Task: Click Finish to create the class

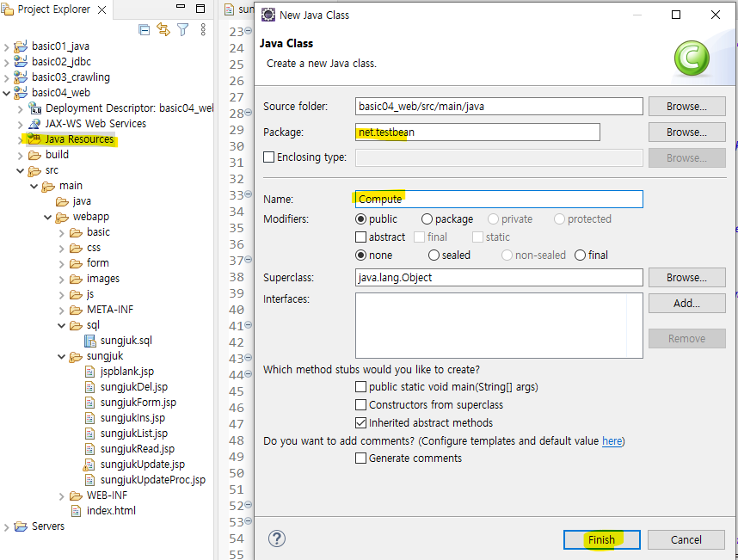Action: click(601, 539)
